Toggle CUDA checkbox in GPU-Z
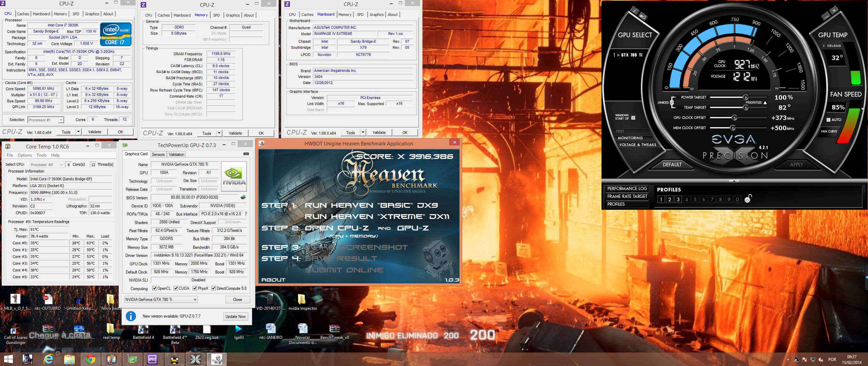The image size is (868, 366). (x=176, y=288)
